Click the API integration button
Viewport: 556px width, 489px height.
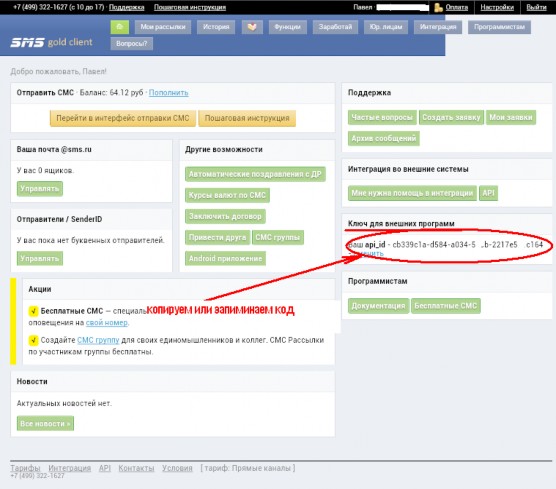(x=488, y=193)
